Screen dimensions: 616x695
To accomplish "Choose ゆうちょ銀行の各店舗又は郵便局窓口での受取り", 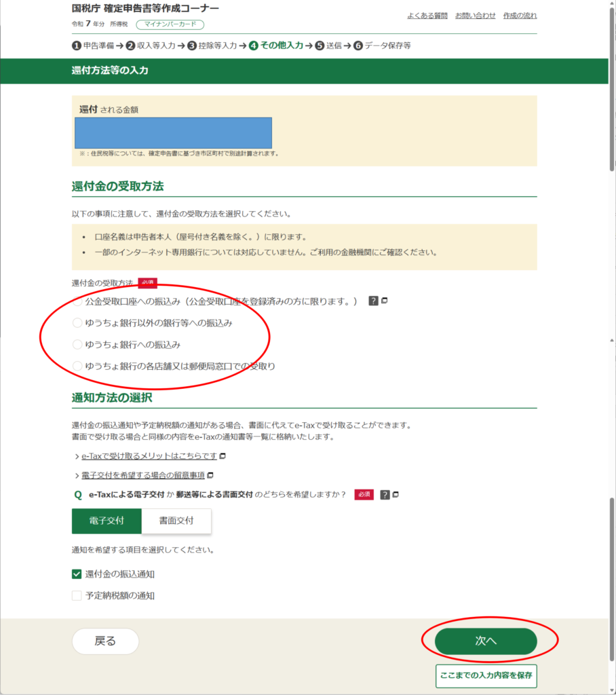I will (77, 367).
